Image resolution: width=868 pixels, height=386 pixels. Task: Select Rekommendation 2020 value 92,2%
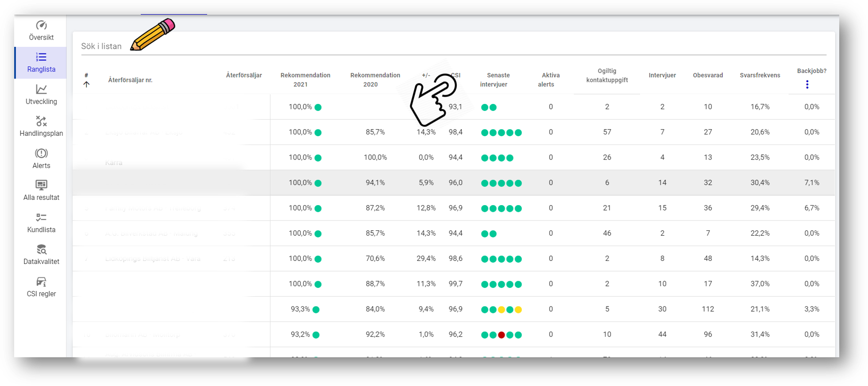click(375, 334)
